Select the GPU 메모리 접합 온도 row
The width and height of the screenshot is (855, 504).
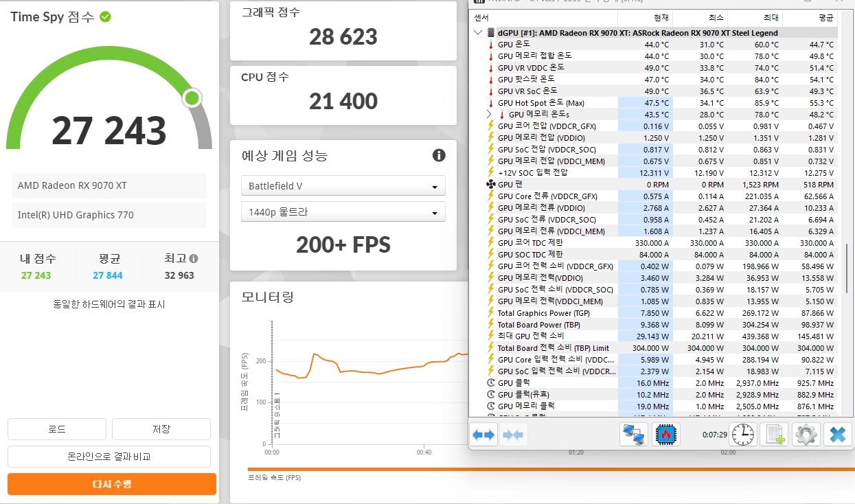click(x=653, y=56)
